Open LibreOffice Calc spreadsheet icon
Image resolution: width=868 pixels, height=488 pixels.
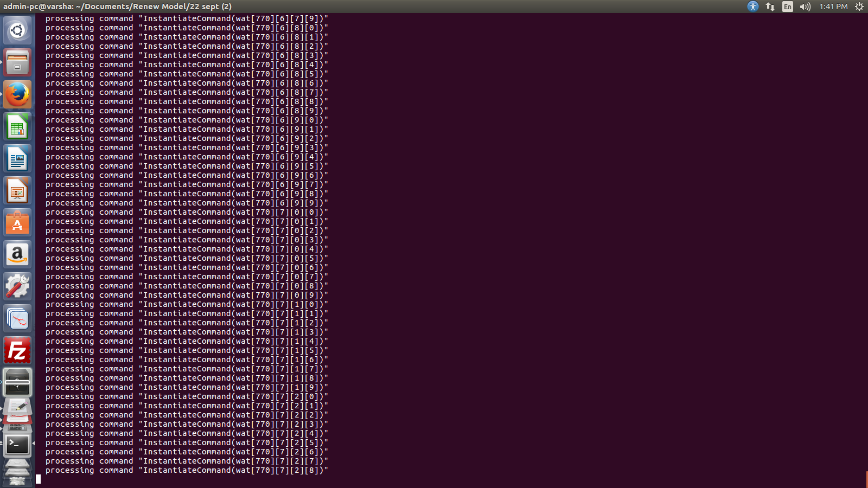(x=17, y=126)
